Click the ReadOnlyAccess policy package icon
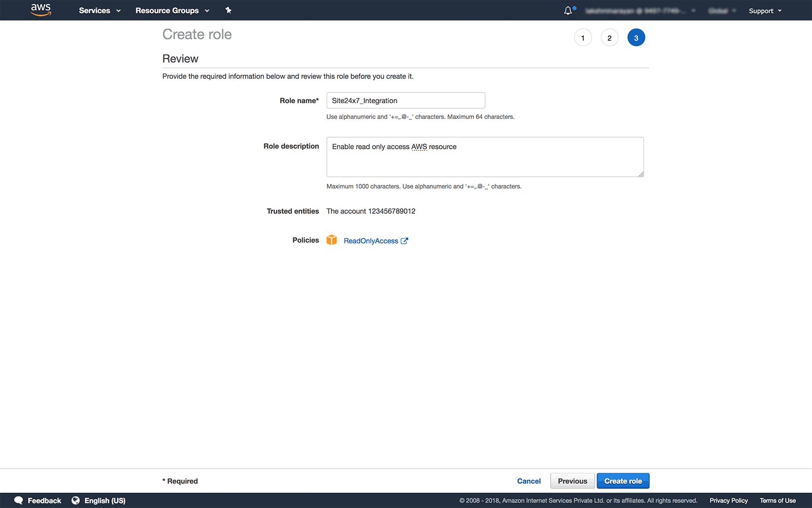 (x=332, y=240)
